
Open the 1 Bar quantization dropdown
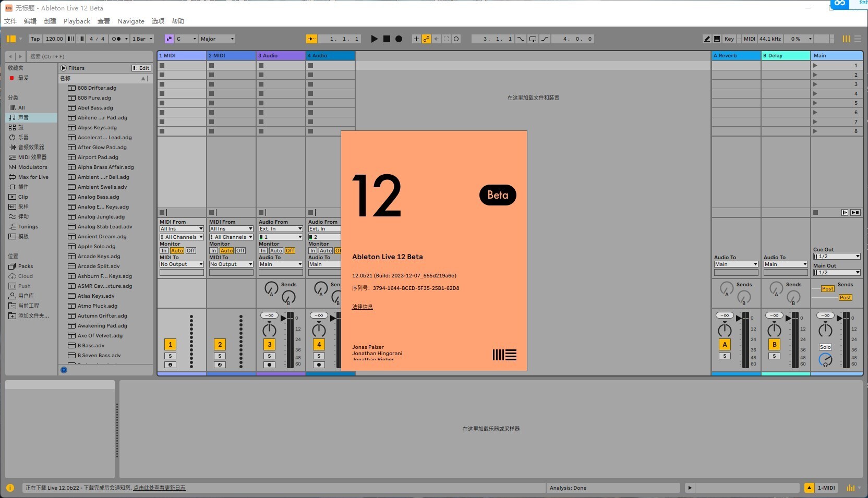pyautogui.click(x=142, y=39)
